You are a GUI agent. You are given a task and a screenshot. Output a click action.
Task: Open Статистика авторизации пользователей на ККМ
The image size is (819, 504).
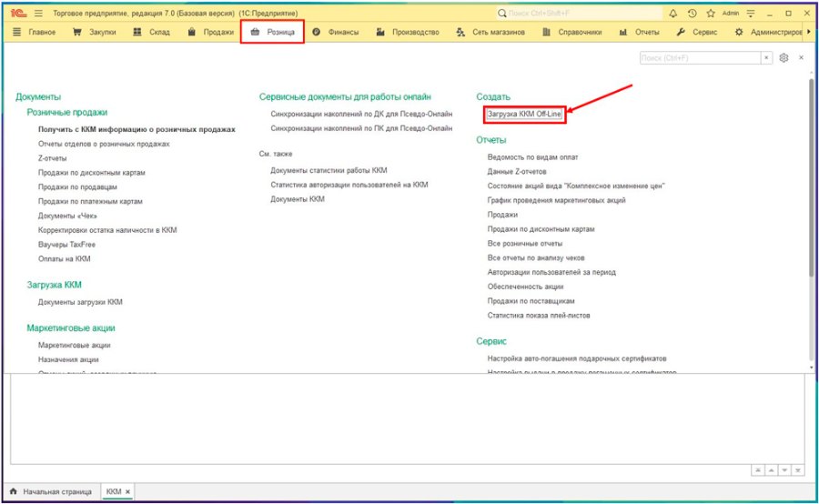point(349,185)
